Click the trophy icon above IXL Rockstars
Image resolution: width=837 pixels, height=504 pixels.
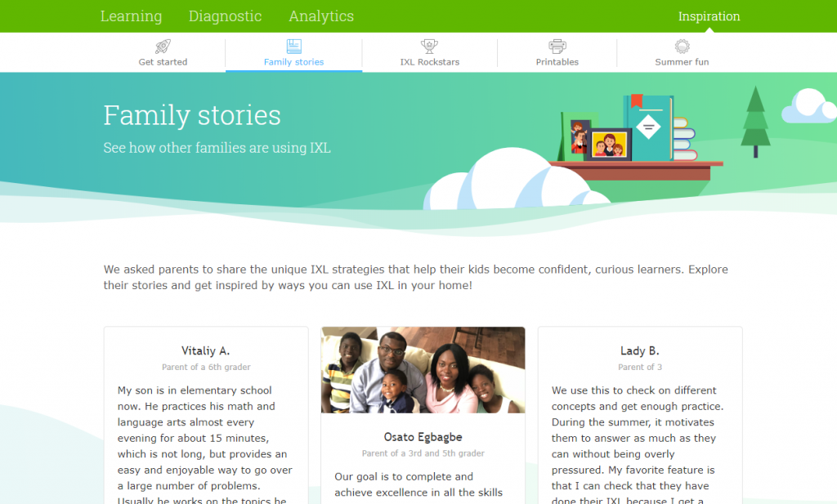(x=429, y=46)
